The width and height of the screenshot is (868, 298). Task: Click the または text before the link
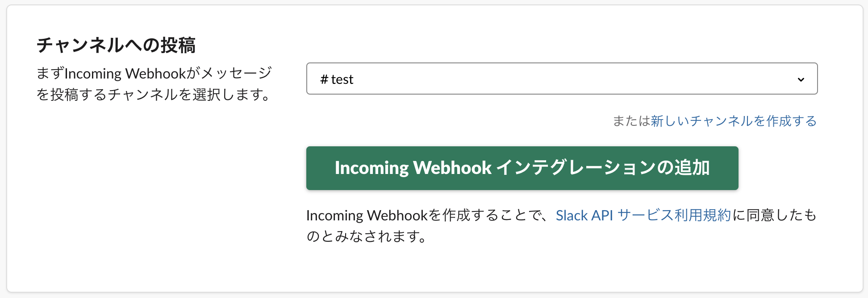(x=631, y=121)
